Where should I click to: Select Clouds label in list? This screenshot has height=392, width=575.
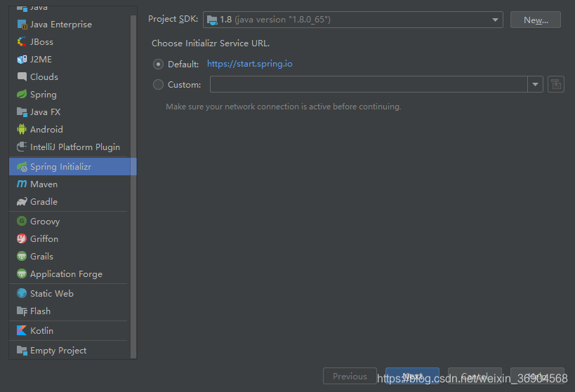coord(44,77)
